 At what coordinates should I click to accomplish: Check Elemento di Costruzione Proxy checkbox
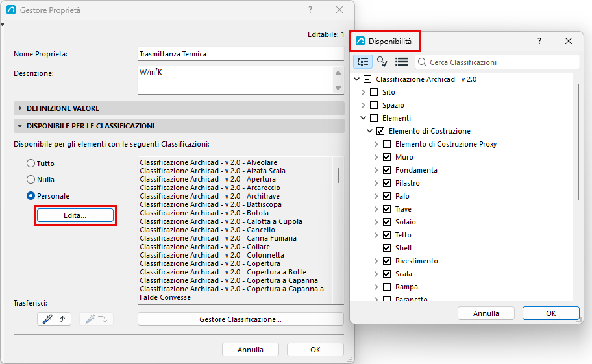point(387,144)
